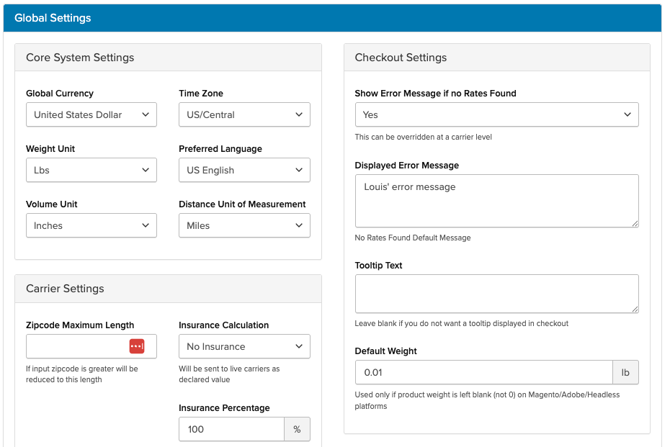Click the lb unit addon
Viewport: 670px width, 447px height.
[626, 373]
